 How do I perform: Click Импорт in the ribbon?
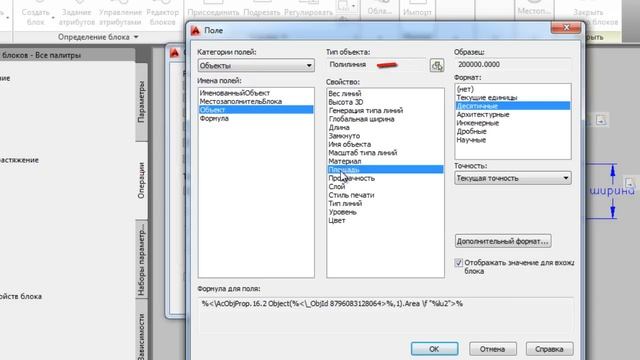[x=417, y=11]
